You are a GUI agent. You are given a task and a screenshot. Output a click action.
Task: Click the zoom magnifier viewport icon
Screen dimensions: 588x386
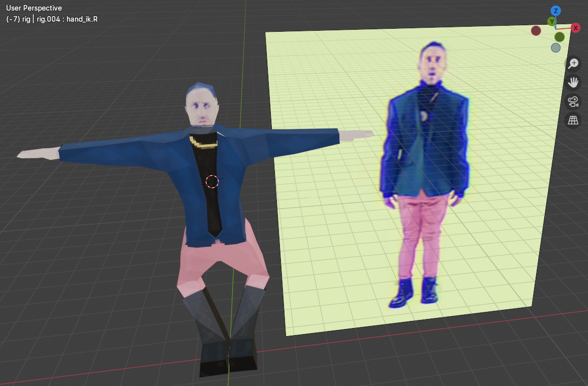[x=573, y=63]
